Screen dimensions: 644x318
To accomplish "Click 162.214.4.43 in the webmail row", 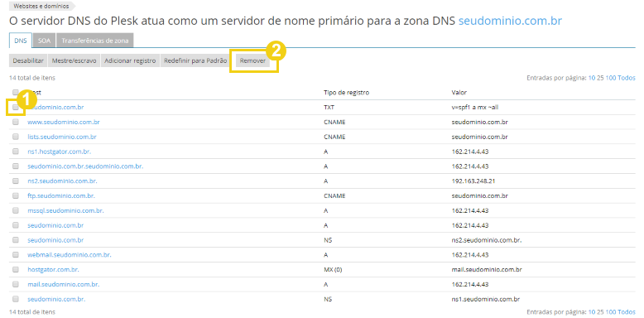I will point(470,255).
